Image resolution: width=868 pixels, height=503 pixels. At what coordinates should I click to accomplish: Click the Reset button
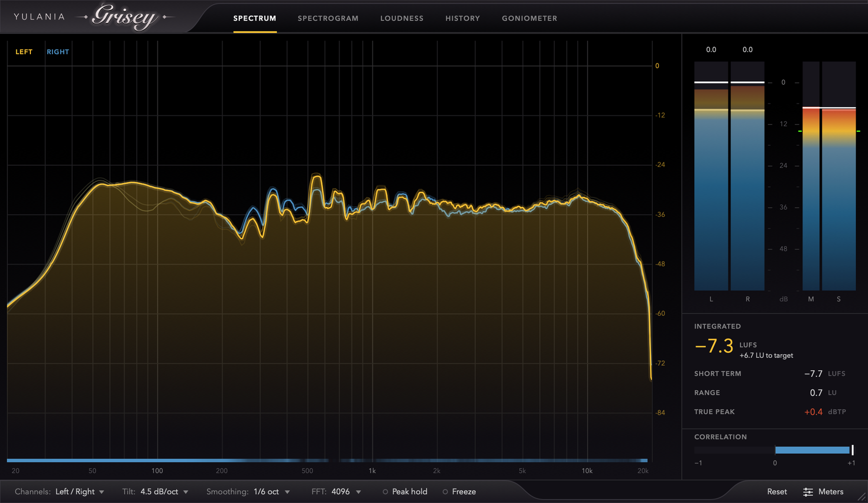[x=777, y=492]
